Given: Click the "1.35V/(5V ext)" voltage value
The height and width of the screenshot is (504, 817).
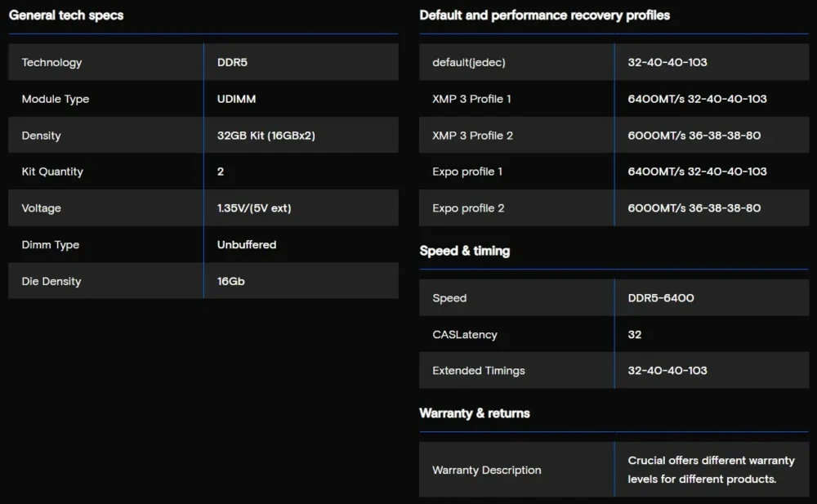Looking at the screenshot, I should click(x=254, y=208).
